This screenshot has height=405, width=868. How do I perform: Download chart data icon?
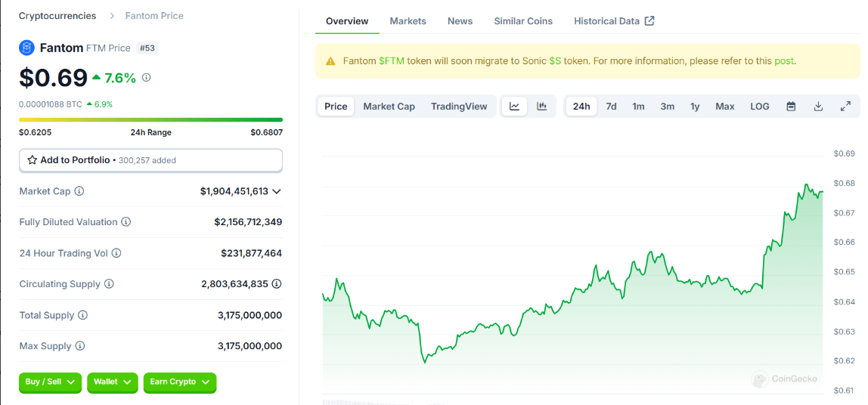818,107
